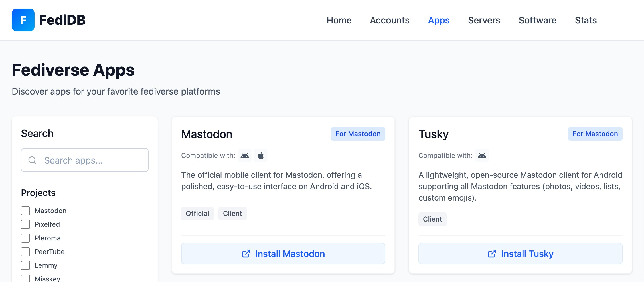This screenshot has height=282, width=644.
Task: Toggle the Misskey project checkbox
Action: click(25, 279)
